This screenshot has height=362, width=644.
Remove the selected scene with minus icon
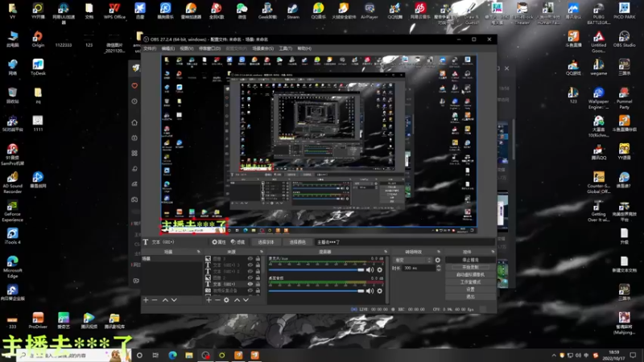[x=155, y=300]
